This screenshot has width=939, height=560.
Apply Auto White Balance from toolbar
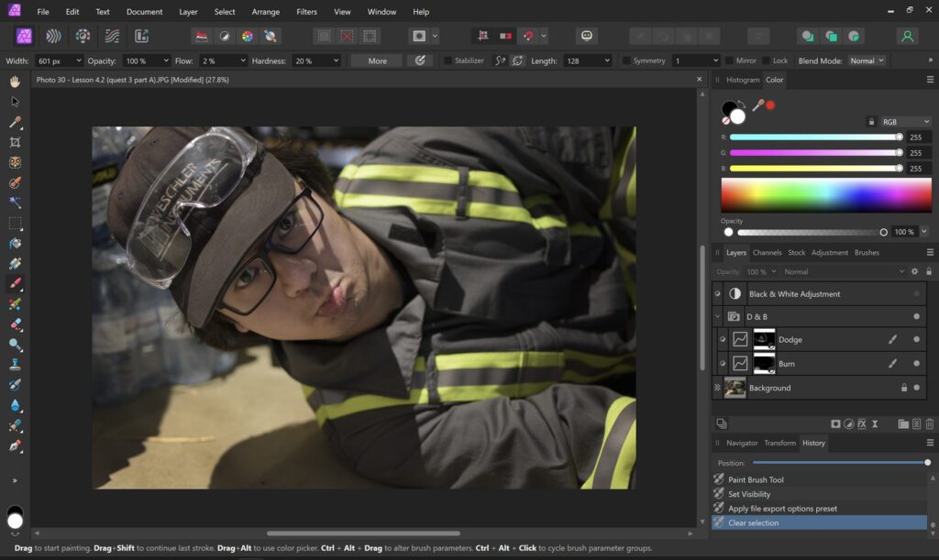271,37
